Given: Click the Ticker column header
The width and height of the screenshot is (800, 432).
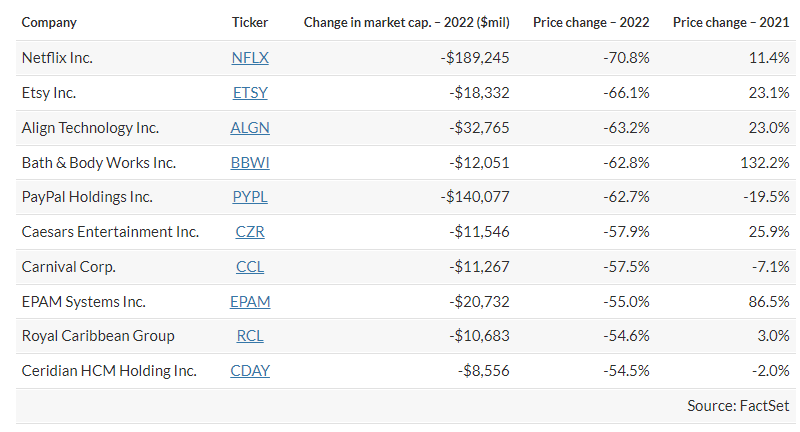Looking at the screenshot, I should 249,22.
